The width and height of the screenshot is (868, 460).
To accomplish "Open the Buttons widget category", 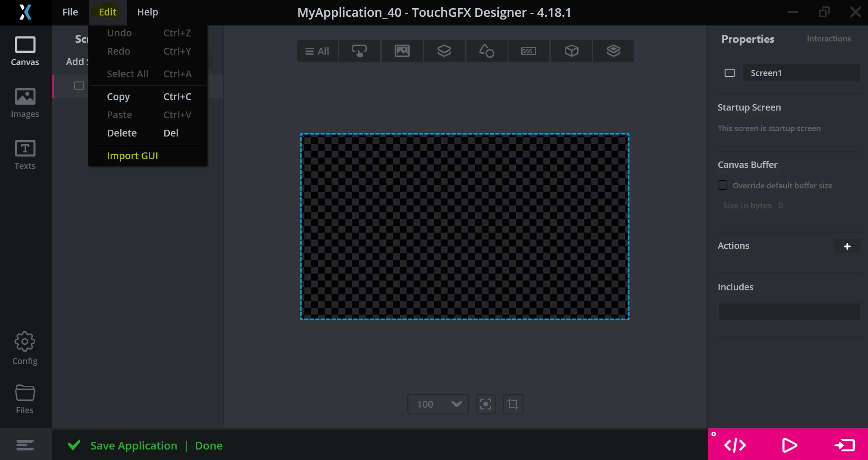I will coord(360,51).
